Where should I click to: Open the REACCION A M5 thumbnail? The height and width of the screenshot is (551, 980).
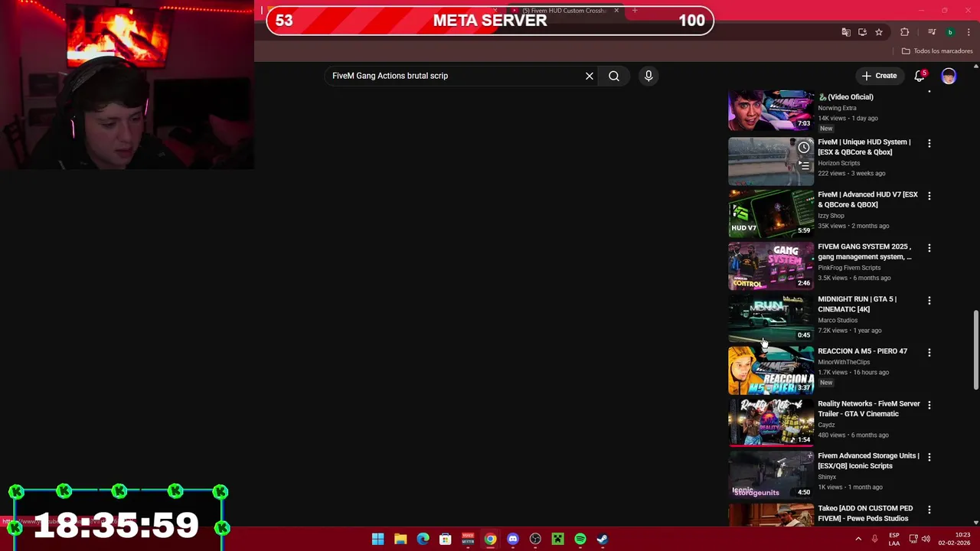771,370
